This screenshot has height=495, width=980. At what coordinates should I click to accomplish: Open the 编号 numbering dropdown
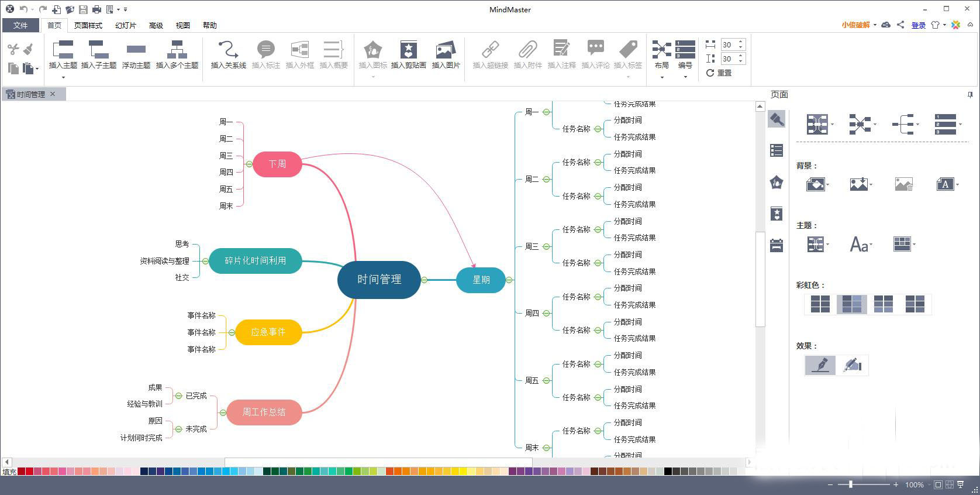click(x=685, y=59)
